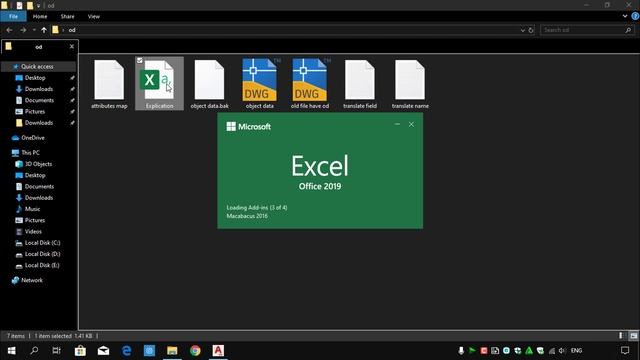Switch to large icons view layout
Viewport: 640px width, 360px height.
[633, 336]
